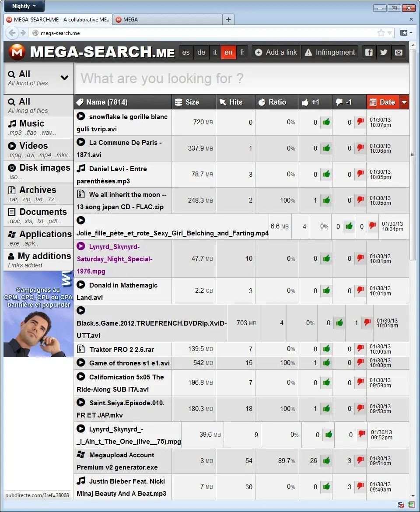Click the bookmark star in the address bar
420x512 pixels.
click(381, 33)
